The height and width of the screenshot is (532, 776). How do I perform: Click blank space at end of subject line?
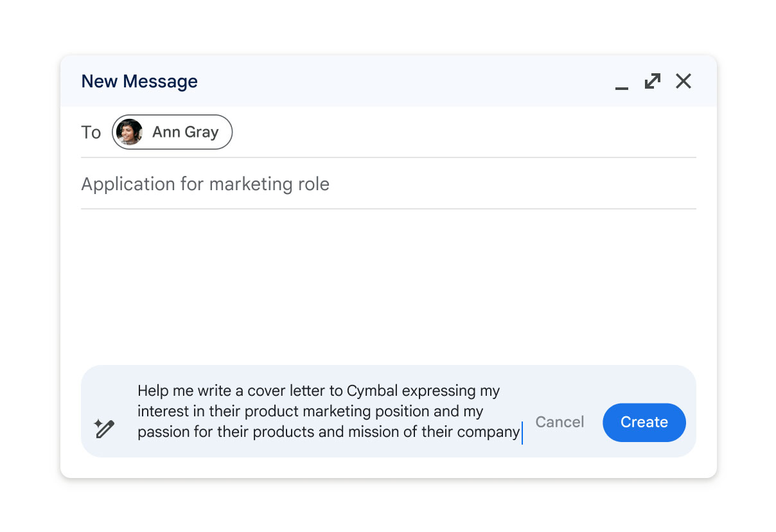point(514,184)
